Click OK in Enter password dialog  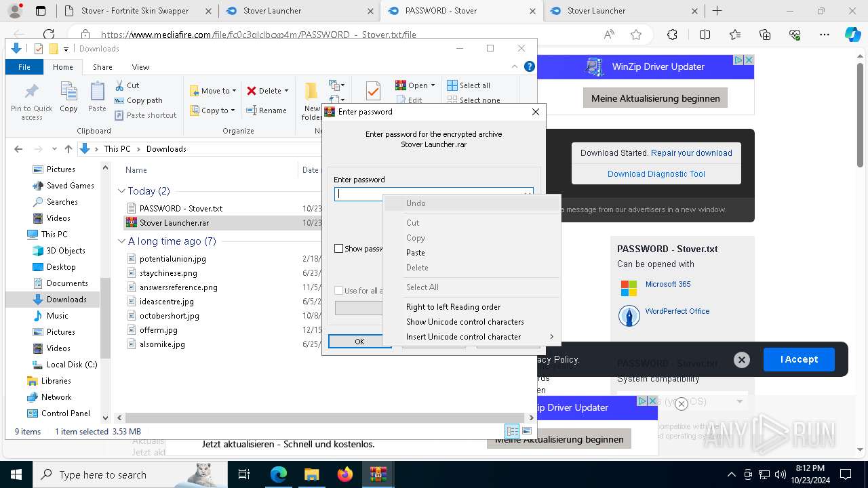(359, 342)
